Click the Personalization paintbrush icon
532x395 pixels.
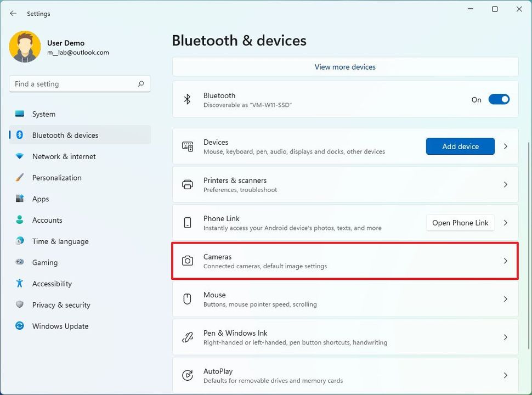point(20,178)
